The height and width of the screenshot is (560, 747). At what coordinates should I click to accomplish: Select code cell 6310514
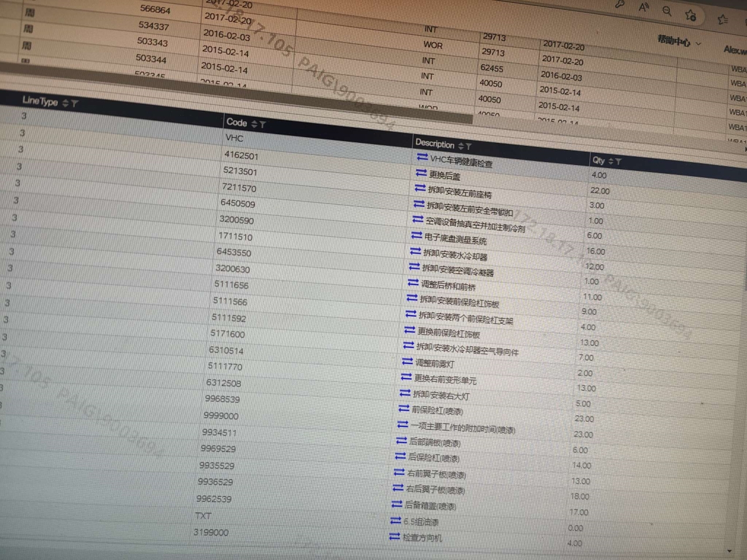tap(226, 350)
